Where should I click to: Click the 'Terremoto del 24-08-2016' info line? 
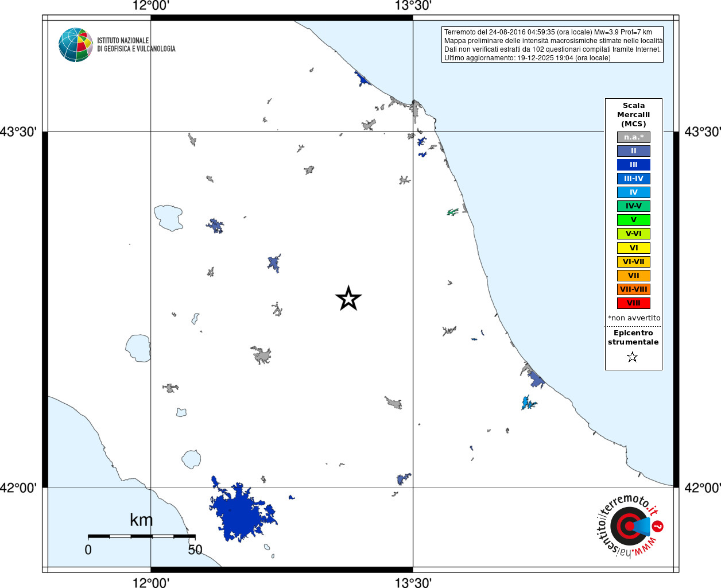(548, 32)
